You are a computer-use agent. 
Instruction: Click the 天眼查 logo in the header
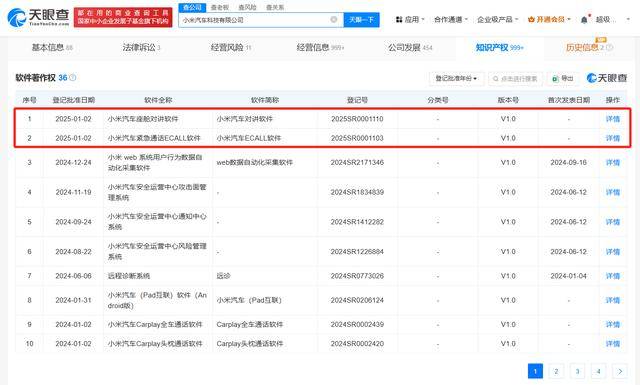click(x=38, y=17)
